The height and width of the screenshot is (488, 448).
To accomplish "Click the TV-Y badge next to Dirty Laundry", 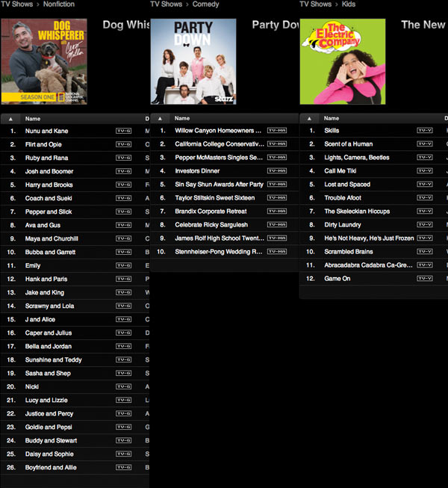I will 425,225.
